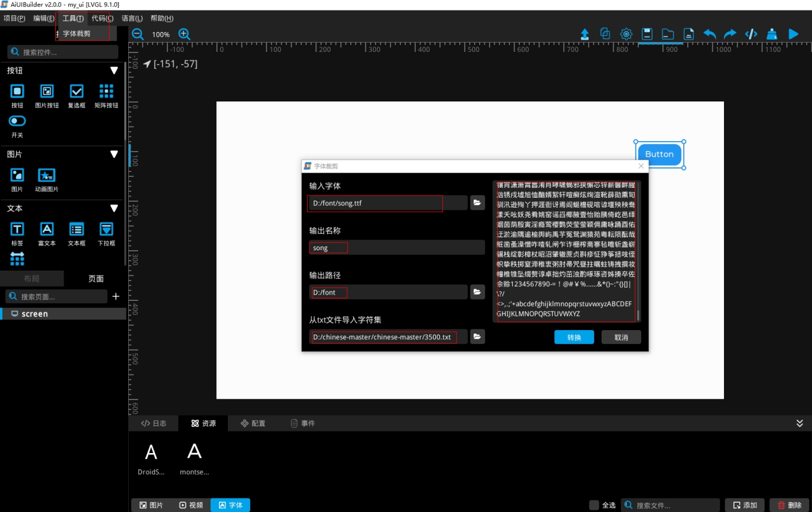
Task: Select the 动画图片 animated image widget
Action: 47,180
